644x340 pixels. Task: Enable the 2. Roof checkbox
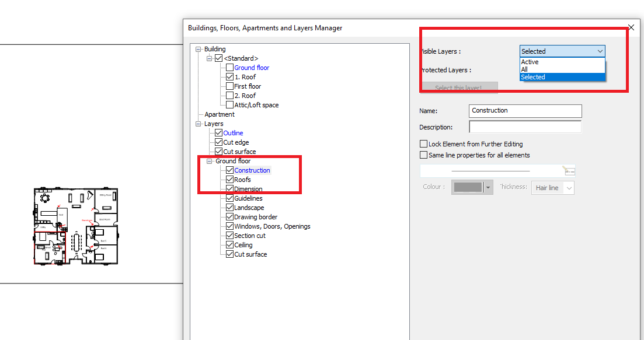point(230,96)
